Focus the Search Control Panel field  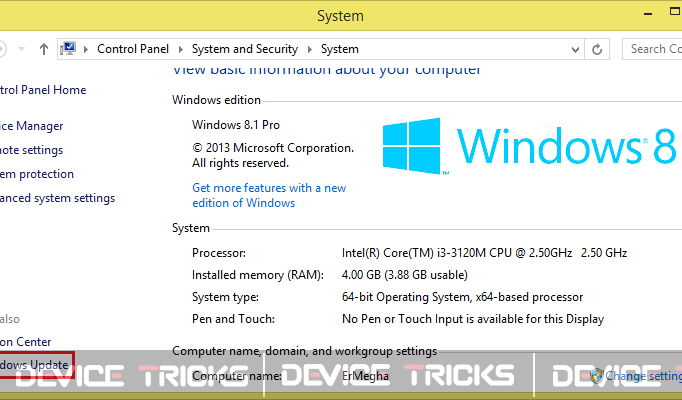652,49
